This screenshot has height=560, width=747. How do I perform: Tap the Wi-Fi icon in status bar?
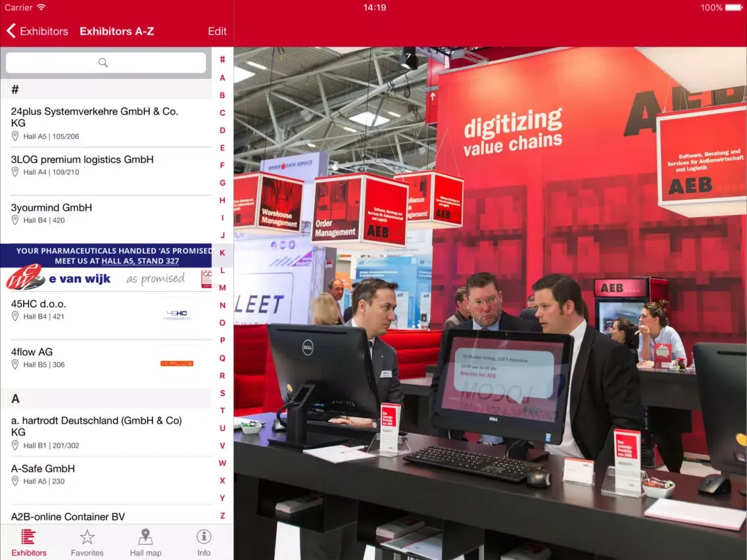pos(41,7)
